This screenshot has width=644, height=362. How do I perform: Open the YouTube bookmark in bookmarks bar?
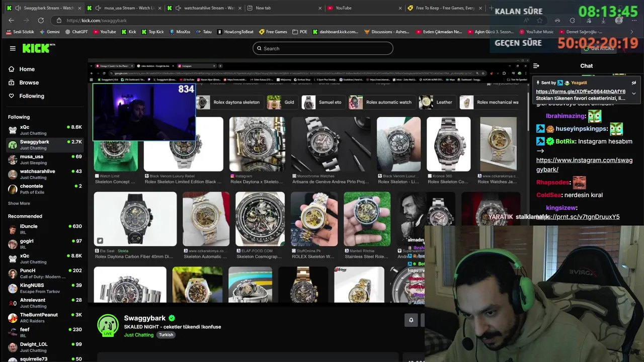[x=105, y=32]
